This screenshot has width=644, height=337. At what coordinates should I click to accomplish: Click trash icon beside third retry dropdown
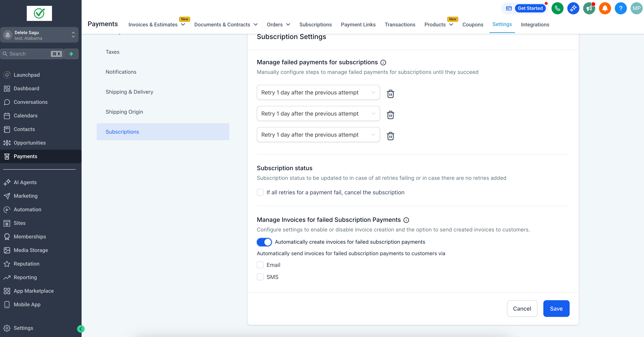(x=390, y=136)
